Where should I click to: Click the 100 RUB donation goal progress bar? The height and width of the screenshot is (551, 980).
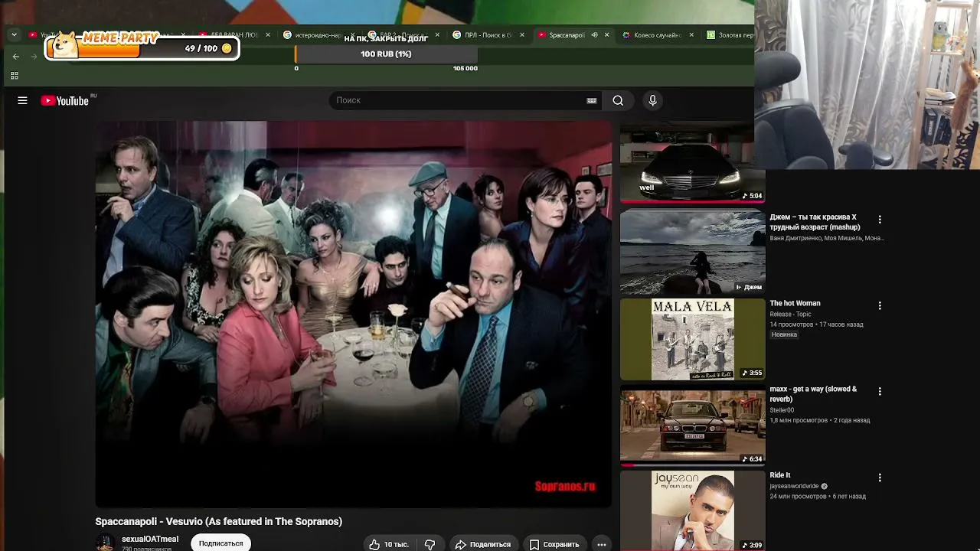(386, 54)
